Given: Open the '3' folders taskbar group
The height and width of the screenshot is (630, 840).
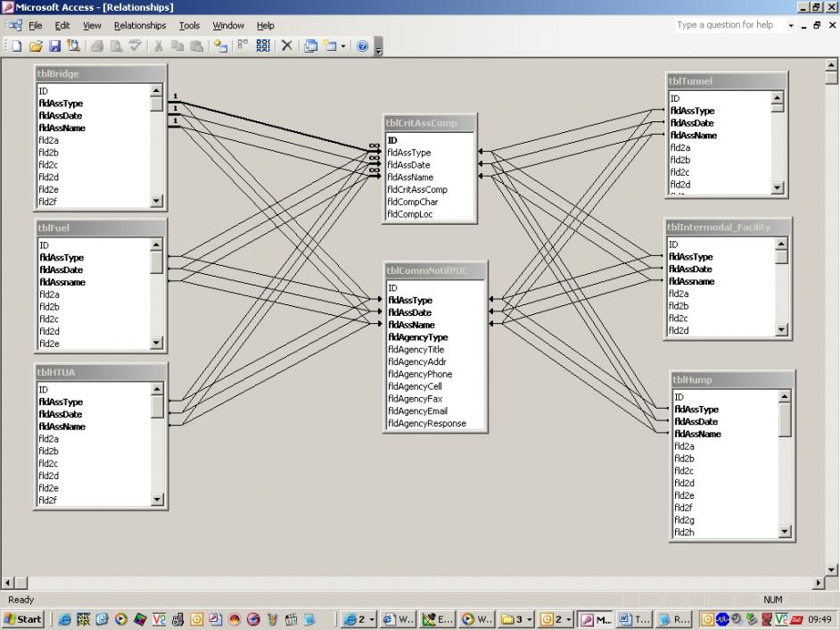Looking at the screenshot, I should (516, 619).
